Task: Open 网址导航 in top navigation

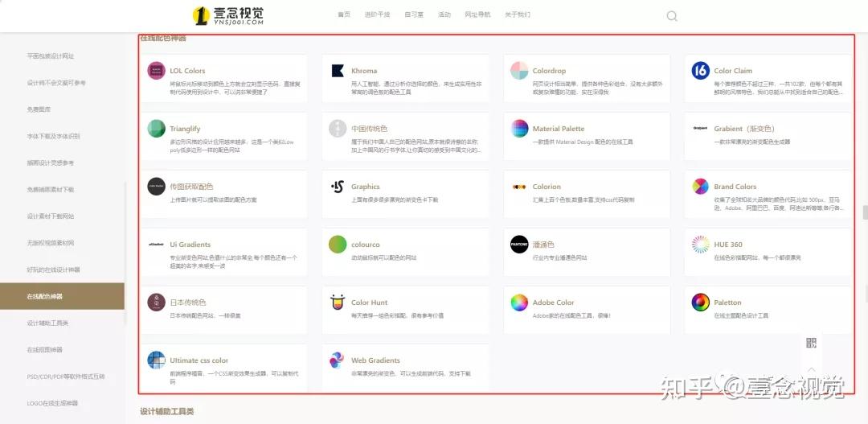Action: (477, 15)
